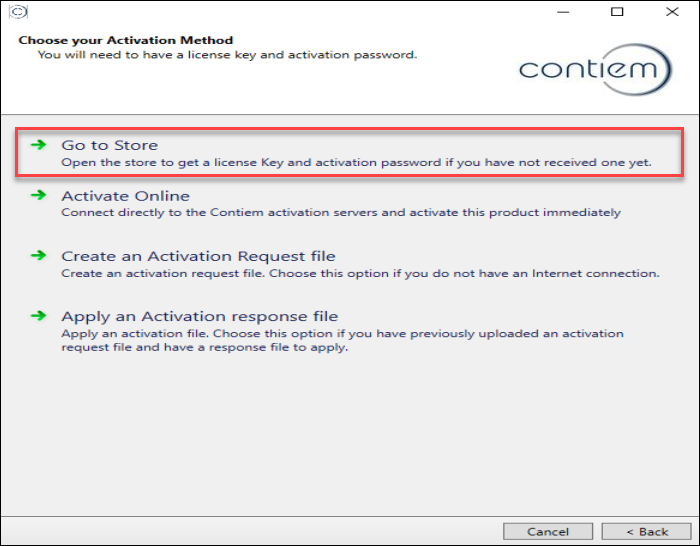Open the Go to Store link

point(110,146)
